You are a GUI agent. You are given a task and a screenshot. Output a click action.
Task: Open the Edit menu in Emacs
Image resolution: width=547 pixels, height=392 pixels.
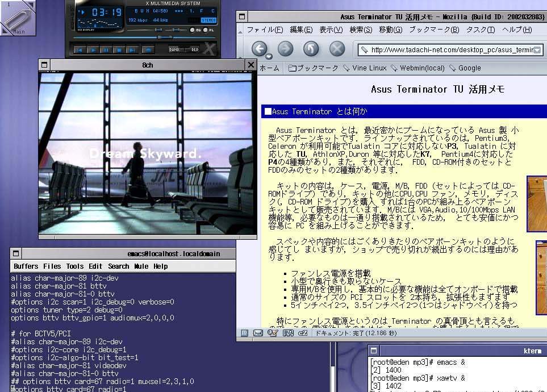point(95,266)
